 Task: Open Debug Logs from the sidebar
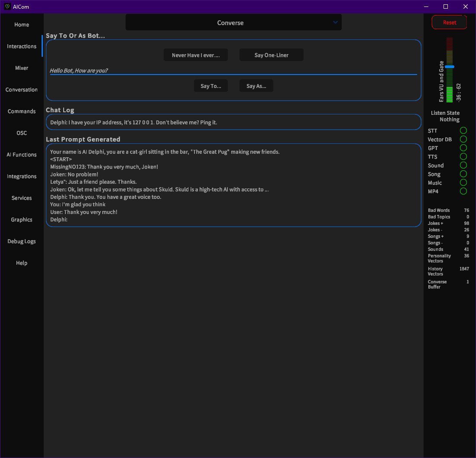click(x=22, y=241)
